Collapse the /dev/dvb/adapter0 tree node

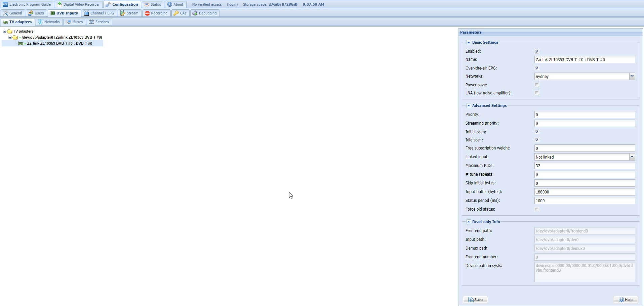coord(10,37)
